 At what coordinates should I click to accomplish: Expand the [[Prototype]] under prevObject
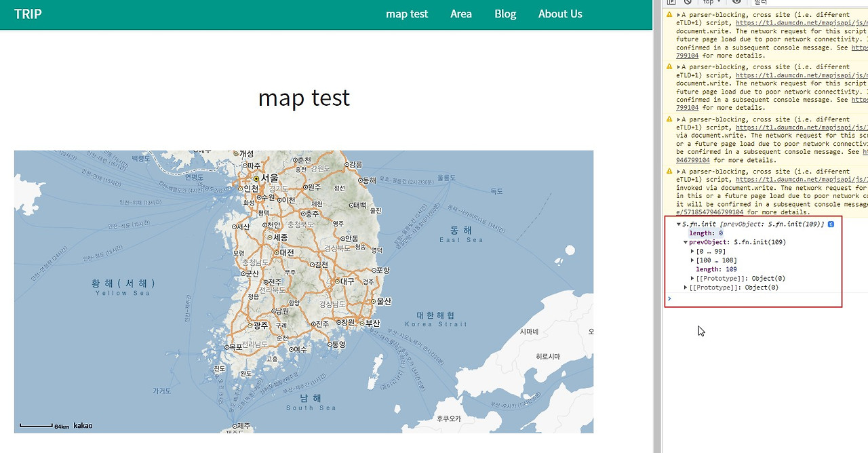pos(692,279)
